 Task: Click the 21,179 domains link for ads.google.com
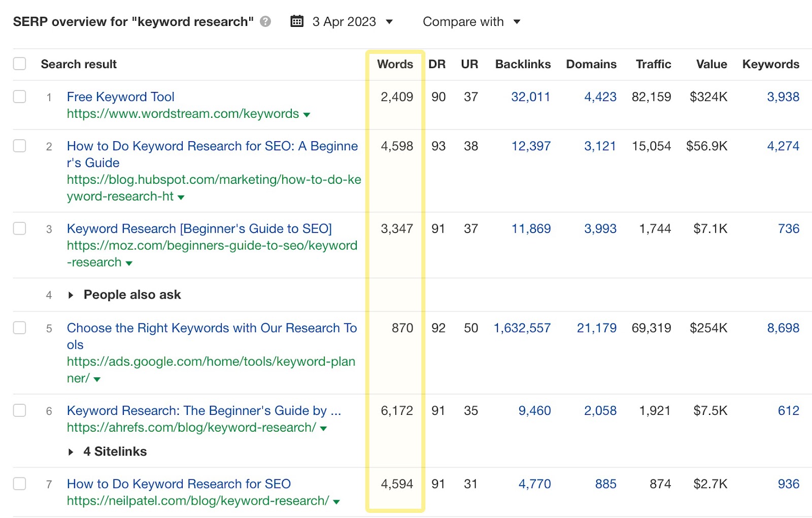tap(597, 328)
